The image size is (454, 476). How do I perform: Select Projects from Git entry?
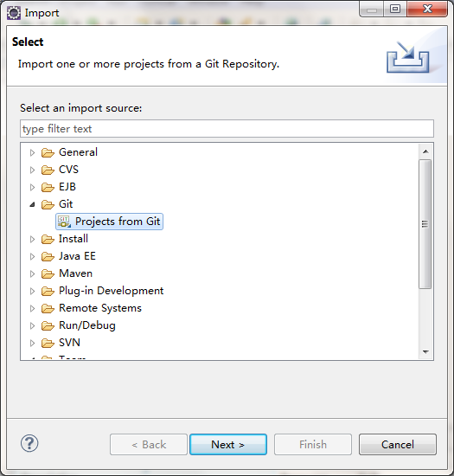click(109, 222)
